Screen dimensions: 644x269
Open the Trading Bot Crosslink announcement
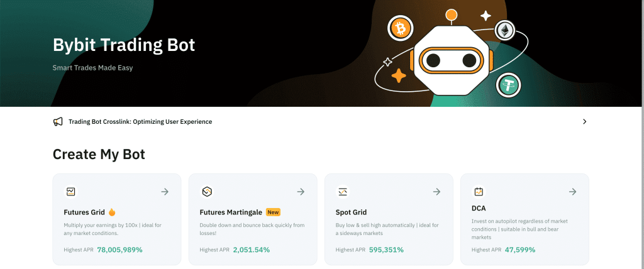tap(140, 121)
